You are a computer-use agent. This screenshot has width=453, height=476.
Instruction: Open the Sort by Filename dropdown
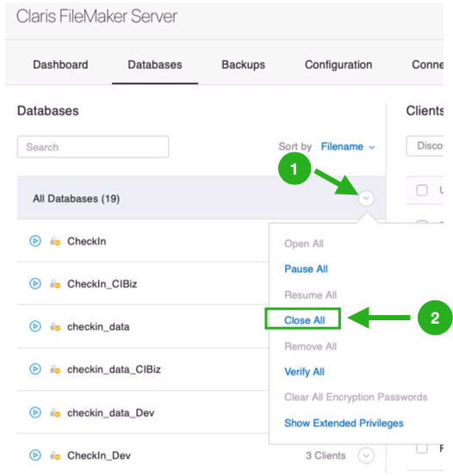coord(348,146)
